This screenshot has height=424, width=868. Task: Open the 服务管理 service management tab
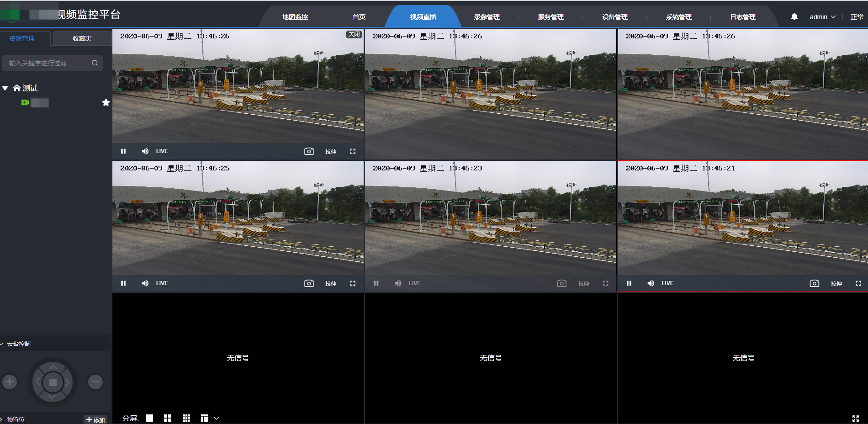[551, 17]
